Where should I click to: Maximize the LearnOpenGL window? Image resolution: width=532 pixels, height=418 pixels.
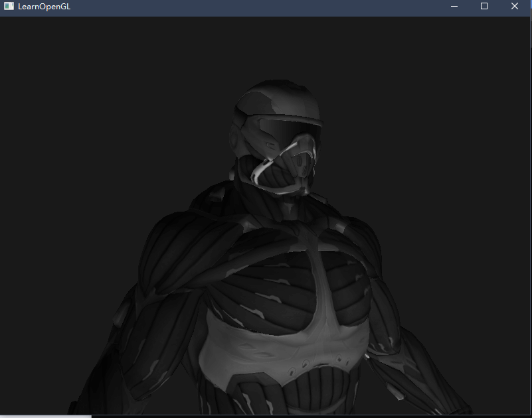tap(484, 7)
